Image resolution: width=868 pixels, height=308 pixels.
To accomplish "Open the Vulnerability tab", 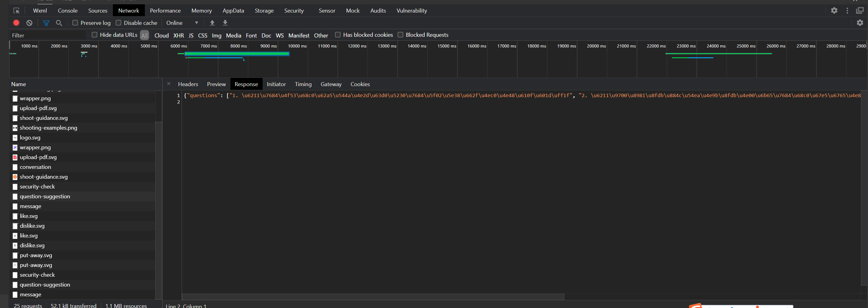I will coord(412,11).
